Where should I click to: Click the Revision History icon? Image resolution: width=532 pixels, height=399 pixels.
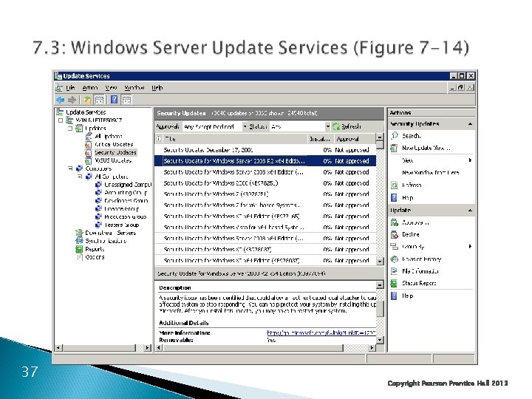394,259
